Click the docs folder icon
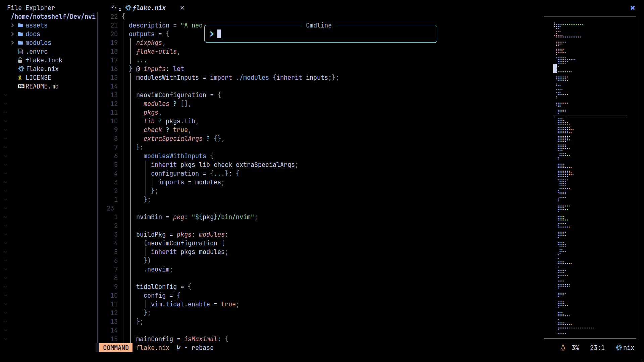644x362 pixels. [20, 34]
